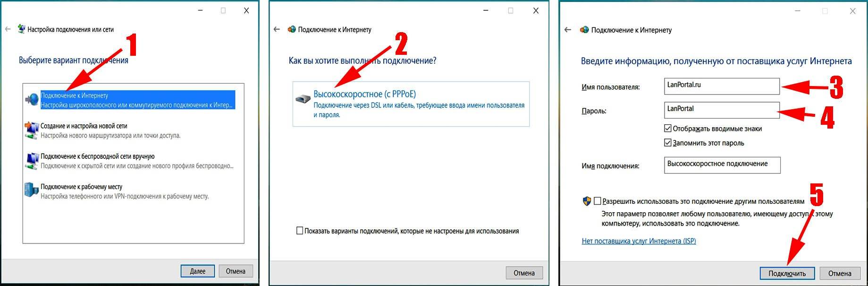
Task: Click the Имя пользователя input field
Action: point(722,86)
